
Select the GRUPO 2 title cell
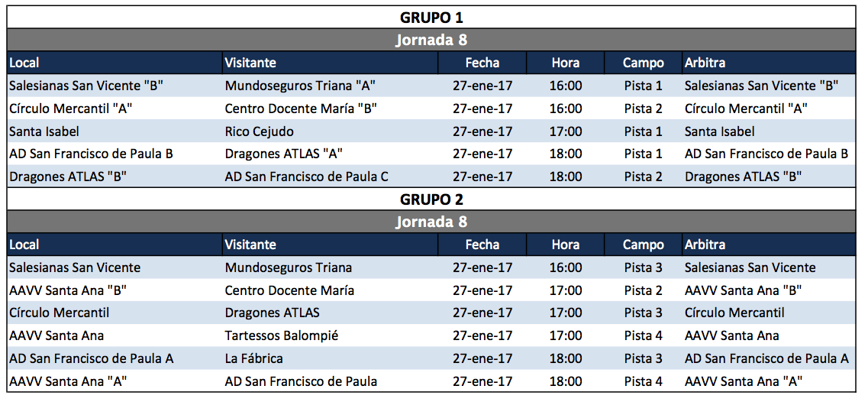pos(431,199)
